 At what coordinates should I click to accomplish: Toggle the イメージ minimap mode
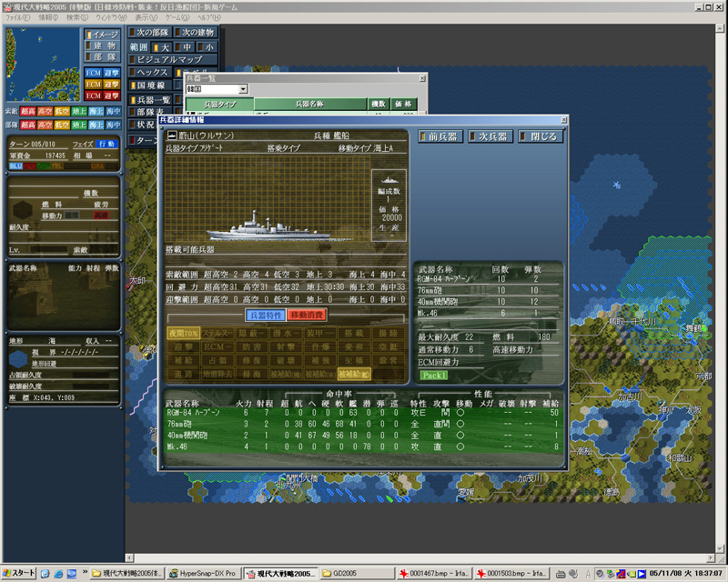pyautogui.click(x=103, y=35)
